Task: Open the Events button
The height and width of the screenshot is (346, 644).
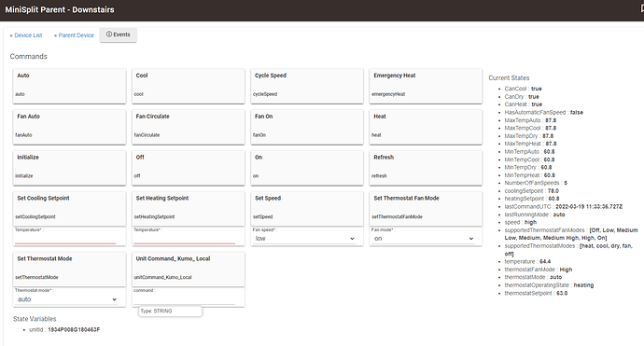Action: 118,35
